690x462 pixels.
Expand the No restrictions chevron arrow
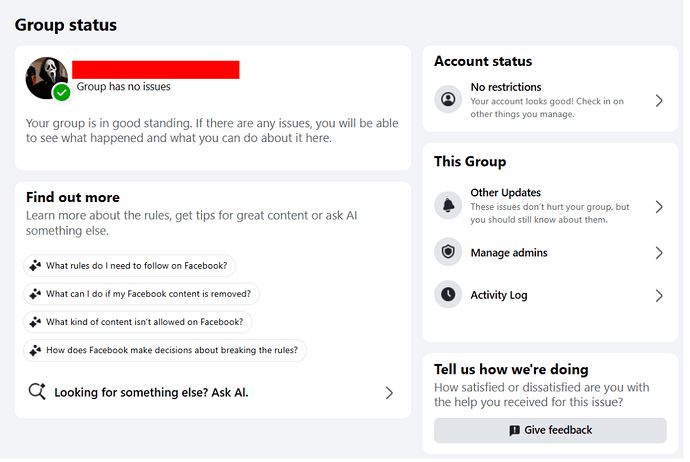(x=659, y=101)
